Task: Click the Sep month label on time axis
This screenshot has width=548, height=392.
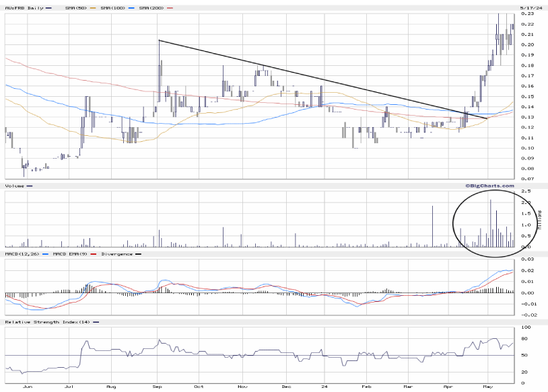Action: coord(158,387)
